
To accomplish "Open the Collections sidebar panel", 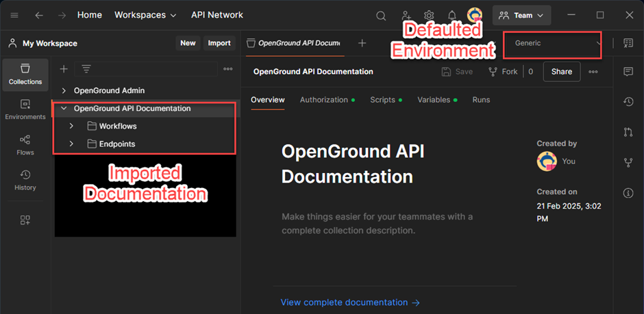I will pyautogui.click(x=25, y=75).
